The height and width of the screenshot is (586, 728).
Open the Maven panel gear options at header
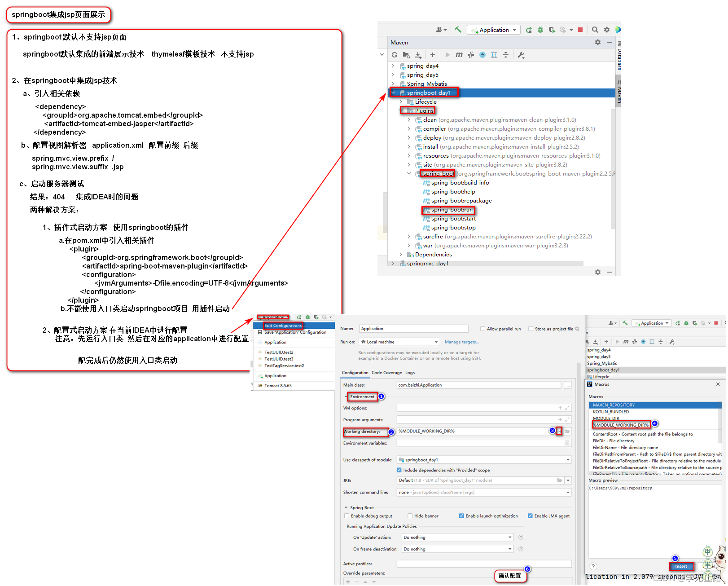point(598,42)
